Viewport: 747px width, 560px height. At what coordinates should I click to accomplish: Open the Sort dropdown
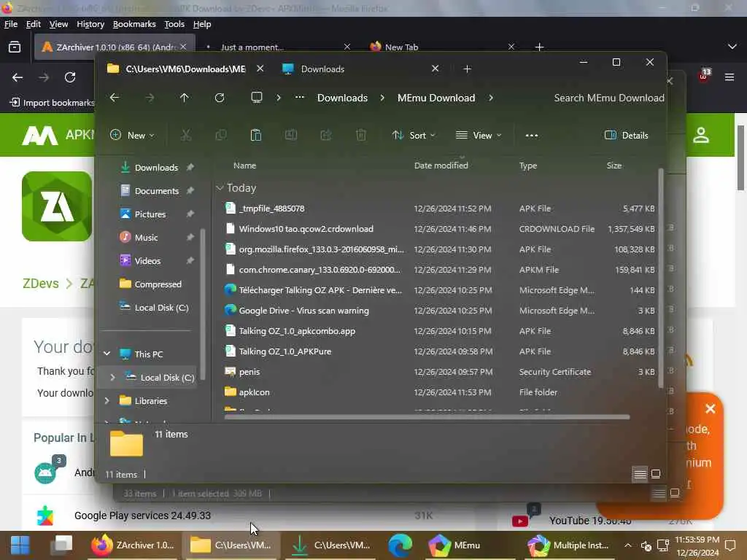click(414, 135)
